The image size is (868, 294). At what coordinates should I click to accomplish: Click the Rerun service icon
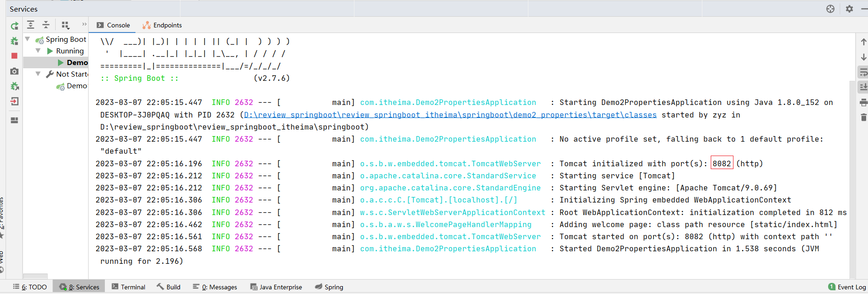tap(14, 26)
